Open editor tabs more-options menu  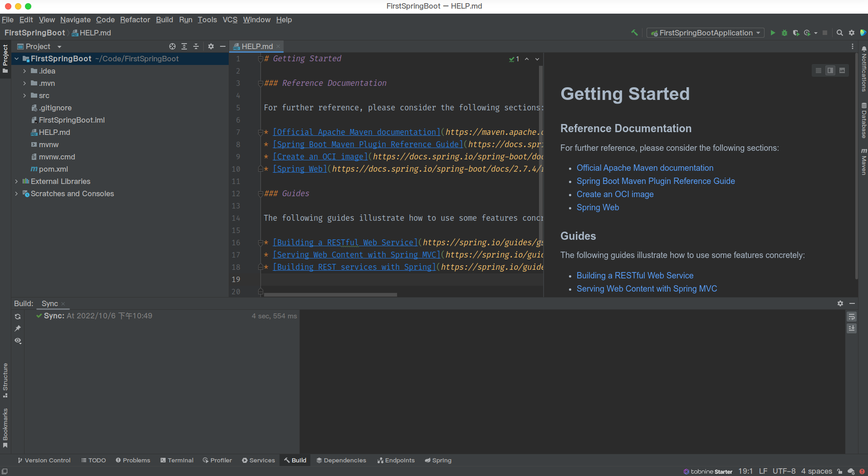click(853, 46)
